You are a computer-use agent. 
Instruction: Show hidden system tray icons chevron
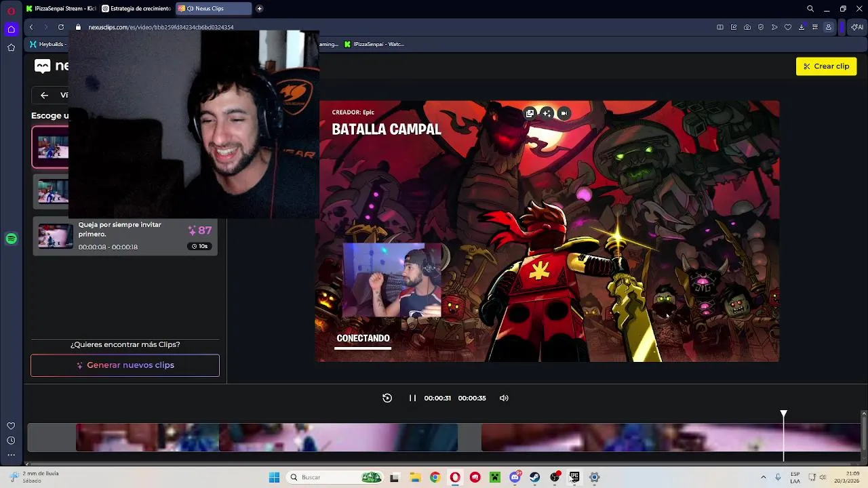click(x=763, y=477)
